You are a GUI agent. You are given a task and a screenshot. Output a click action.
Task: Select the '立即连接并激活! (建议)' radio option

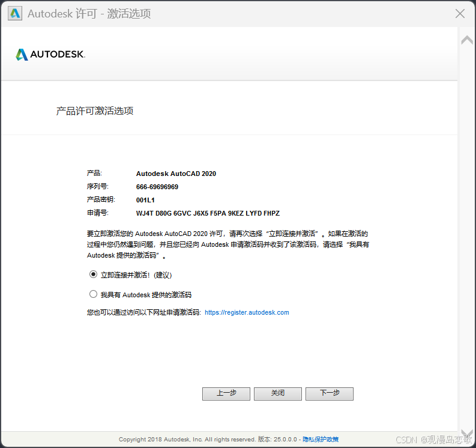(x=93, y=274)
